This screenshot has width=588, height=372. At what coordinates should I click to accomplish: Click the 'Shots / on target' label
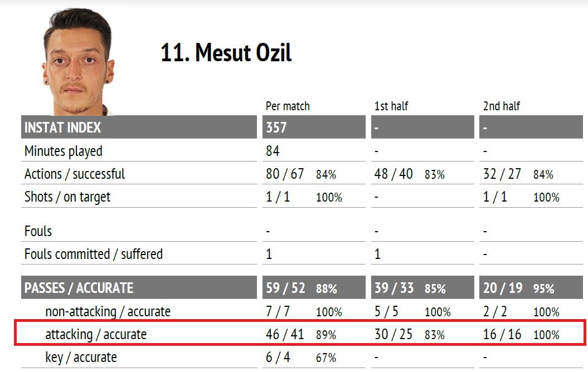pyautogui.click(x=67, y=197)
